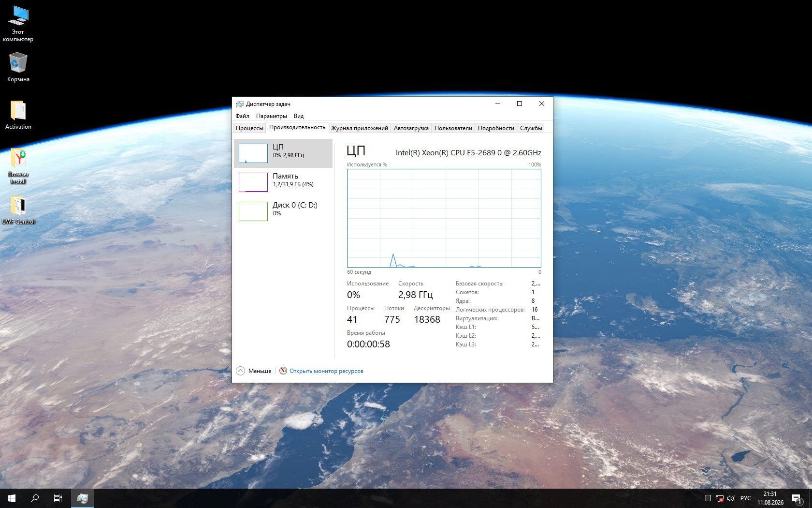Screen dimensions: 812x508
Task: Select the Память performance item
Action: [283, 182]
